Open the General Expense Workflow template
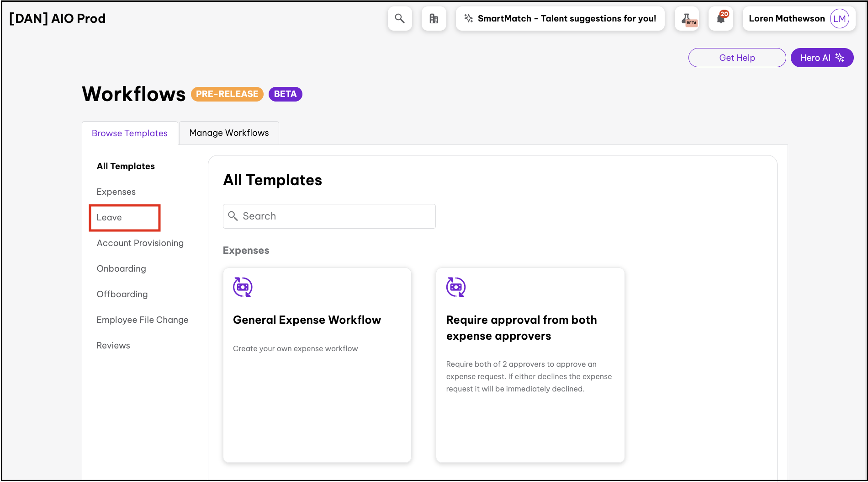This screenshot has height=482, width=868. (307, 320)
